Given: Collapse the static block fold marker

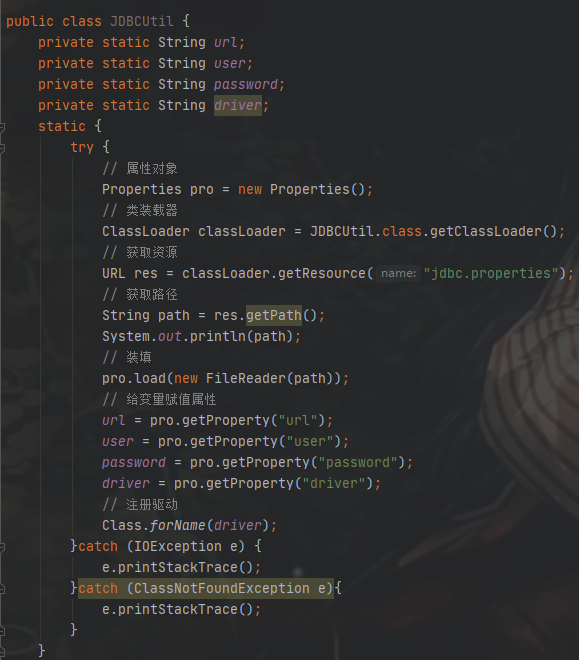Looking at the screenshot, I should pyautogui.click(x=2, y=126).
